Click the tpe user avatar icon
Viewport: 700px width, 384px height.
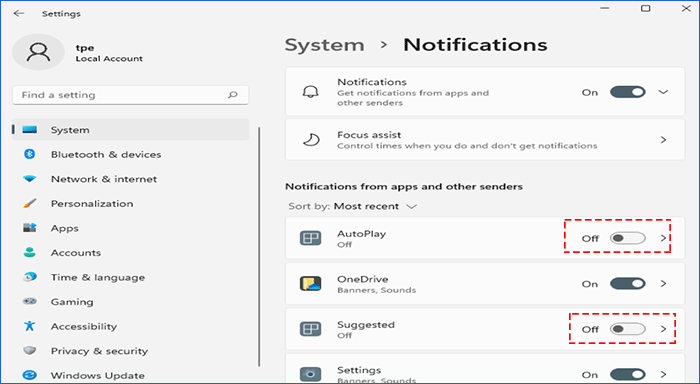click(x=38, y=52)
